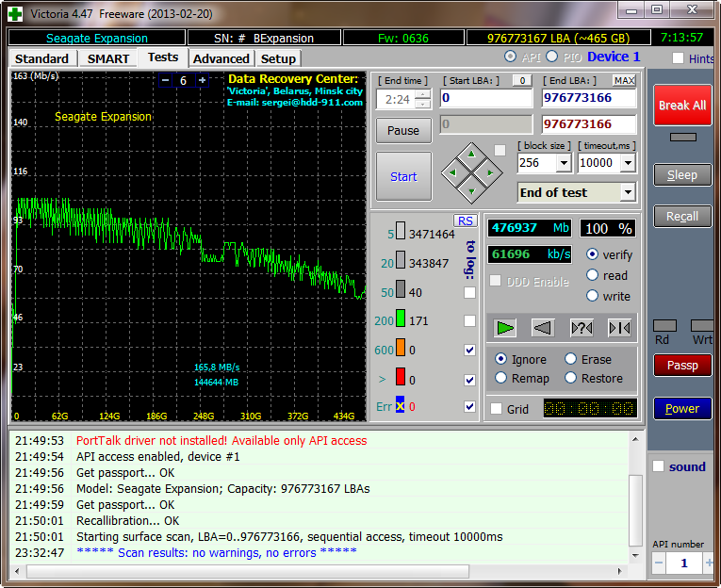Switch to the SMART tab
Viewport: 721px width, 588px height.
tap(108, 58)
